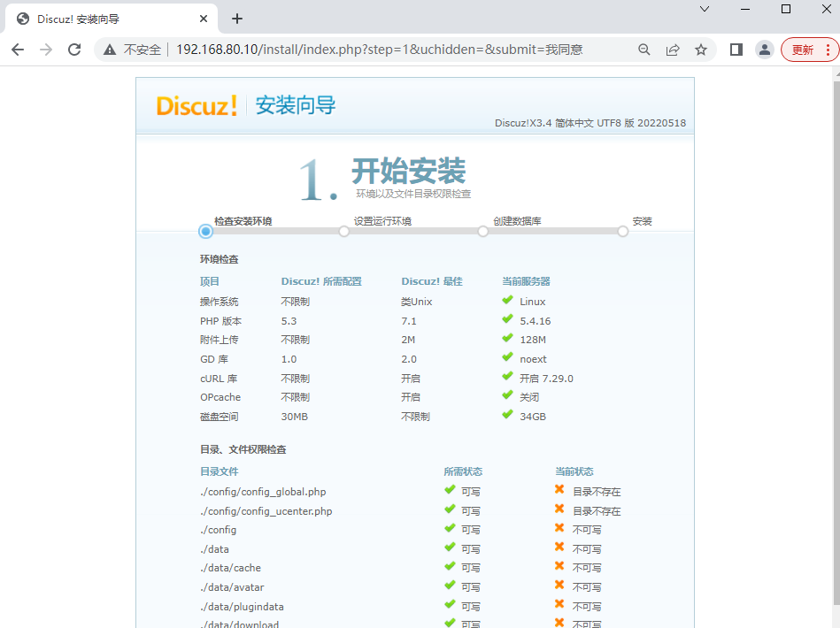Viewport: 840px width, 628px height.
Task: Click the red X for config_global.php
Action: click(559, 489)
